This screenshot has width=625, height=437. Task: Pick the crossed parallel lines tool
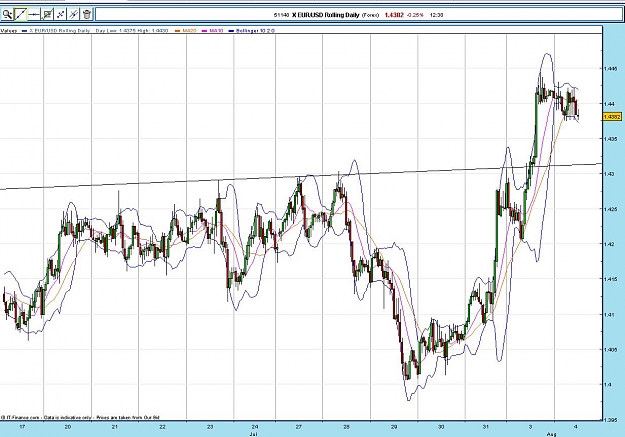[x=73, y=15]
